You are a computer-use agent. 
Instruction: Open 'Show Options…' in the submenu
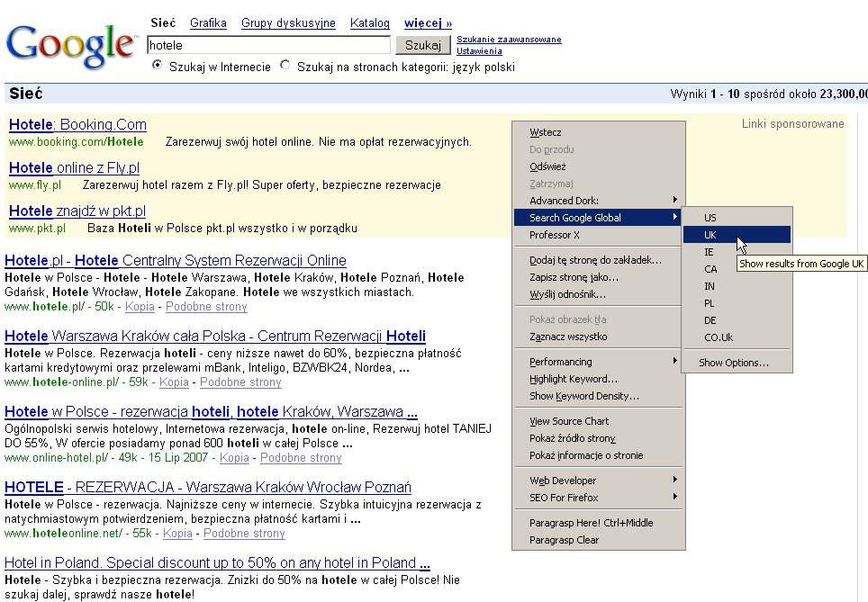(737, 363)
